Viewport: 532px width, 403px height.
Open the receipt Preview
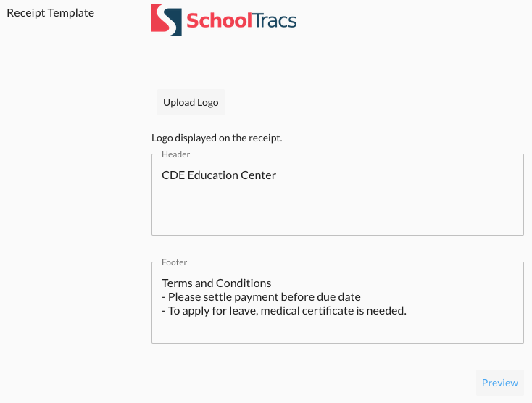pos(499,383)
